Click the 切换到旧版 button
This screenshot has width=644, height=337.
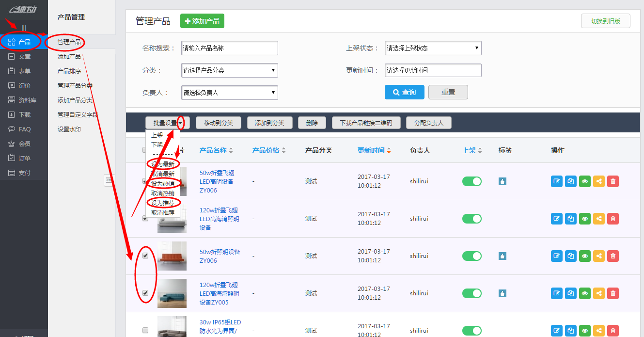[605, 21]
